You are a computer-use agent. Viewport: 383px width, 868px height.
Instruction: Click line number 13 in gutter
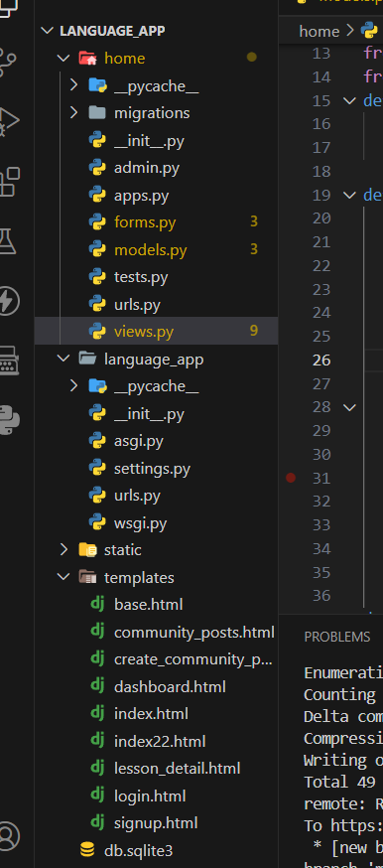tap(321, 54)
